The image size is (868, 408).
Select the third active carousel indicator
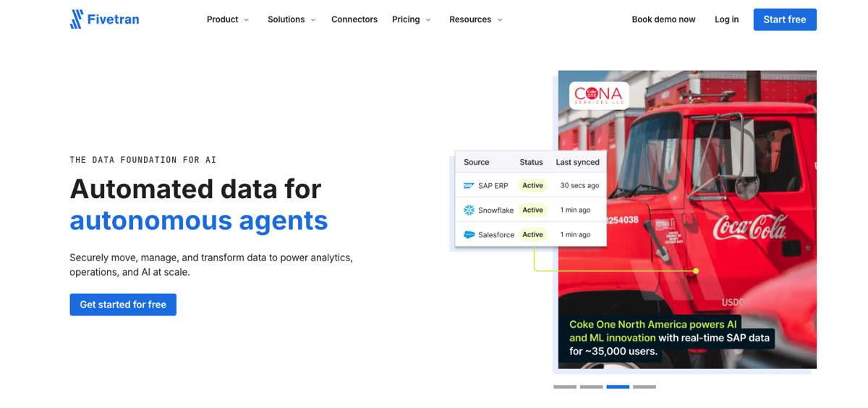618,387
